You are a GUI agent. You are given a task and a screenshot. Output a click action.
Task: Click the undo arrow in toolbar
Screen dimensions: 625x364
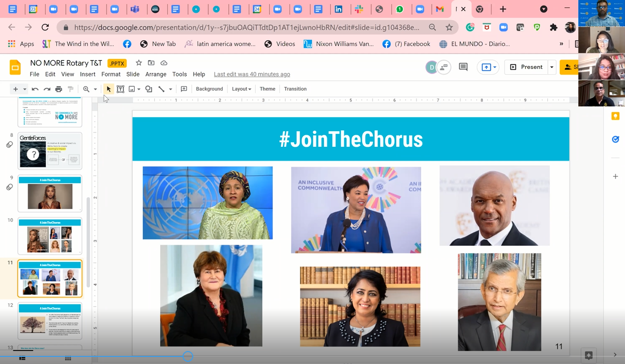coord(35,89)
